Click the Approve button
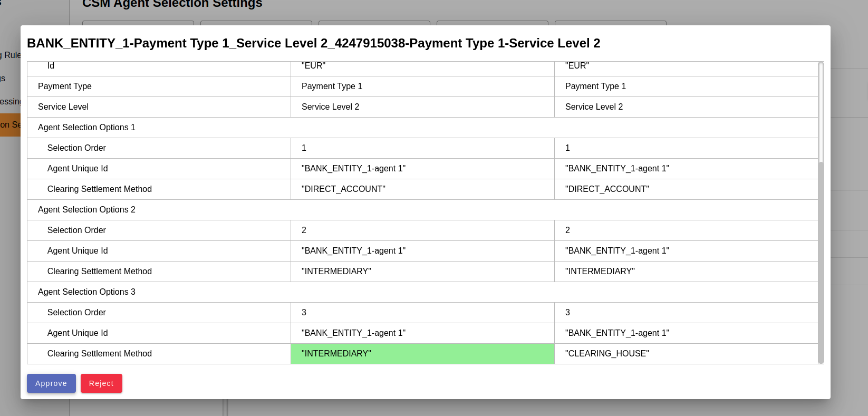 [x=51, y=383]
